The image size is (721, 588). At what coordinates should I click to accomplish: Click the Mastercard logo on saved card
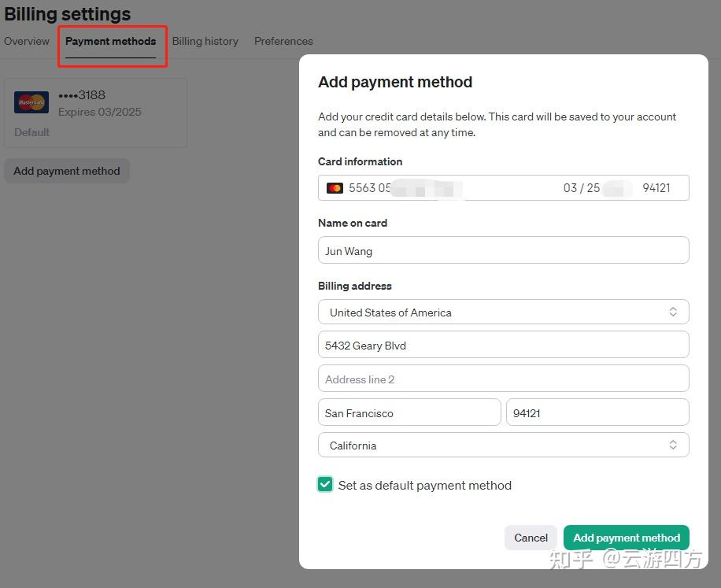31,102
